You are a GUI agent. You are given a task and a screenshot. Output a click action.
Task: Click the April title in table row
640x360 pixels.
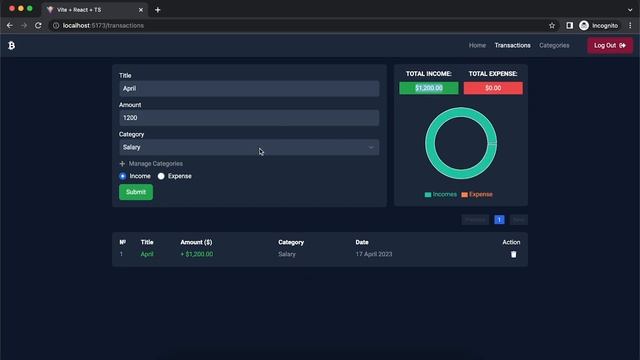(x=147, y=254)
